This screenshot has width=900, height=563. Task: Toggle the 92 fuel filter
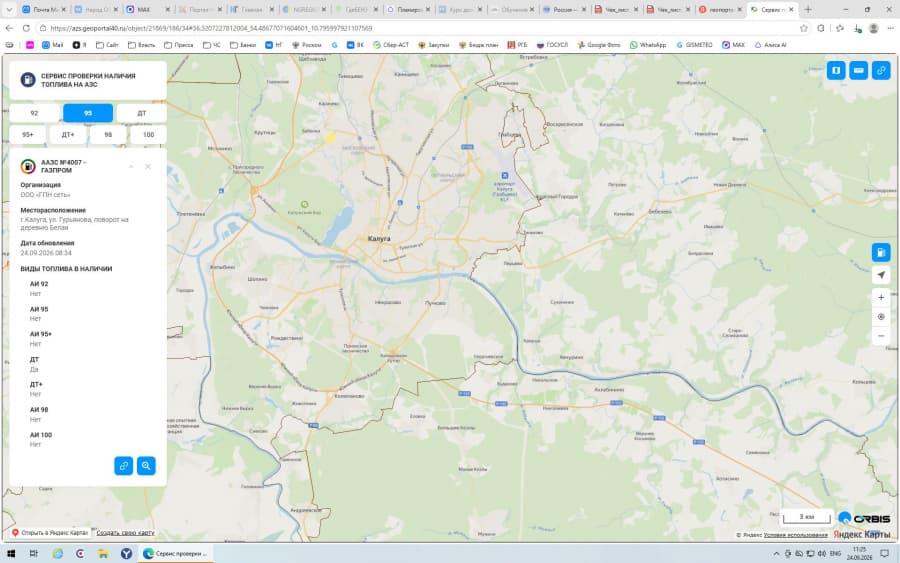34,113
